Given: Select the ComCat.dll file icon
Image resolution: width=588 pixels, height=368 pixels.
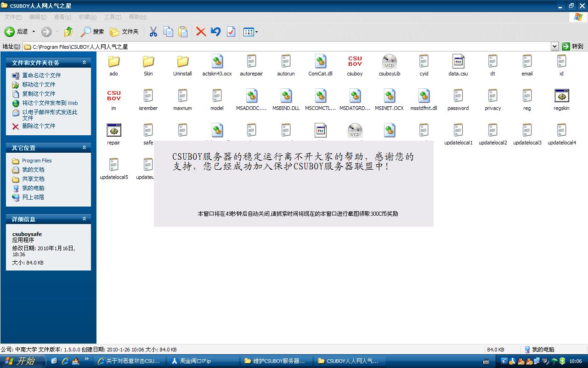Looking at the screenshot, I should pyautogui.click(x=320, y=61).
